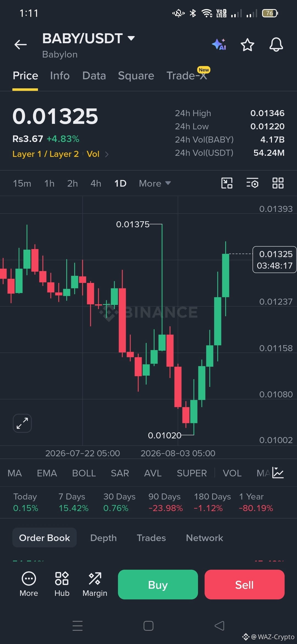Tap the Layer 1 / Layer 2 link
This screenshot has width=297, height=644.
[46, 154]
